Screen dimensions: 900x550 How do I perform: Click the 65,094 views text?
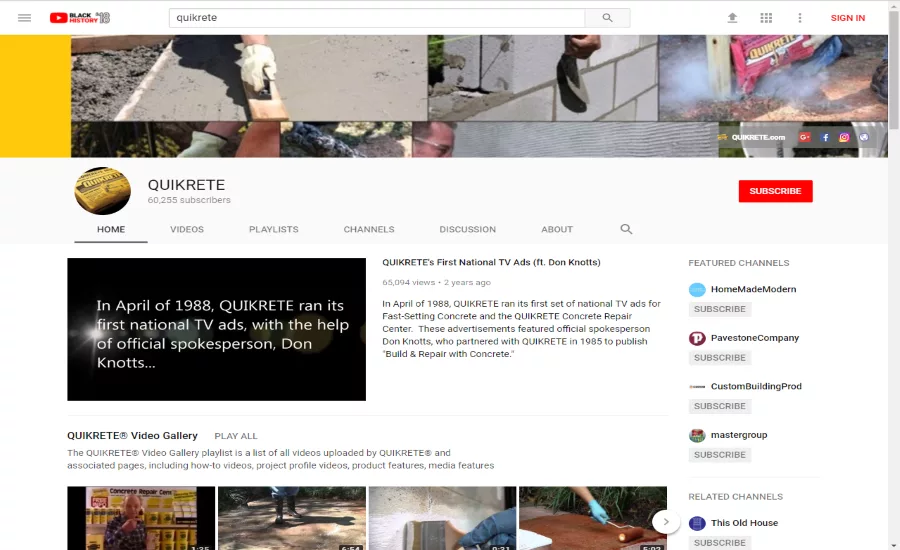tap(409, 282)
